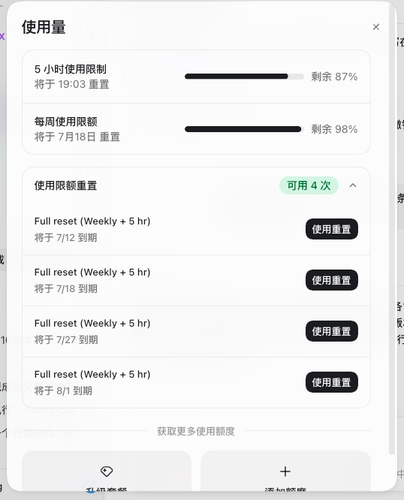
Task: Use the reset expiring on 7/27
Action: pos(332,331)
